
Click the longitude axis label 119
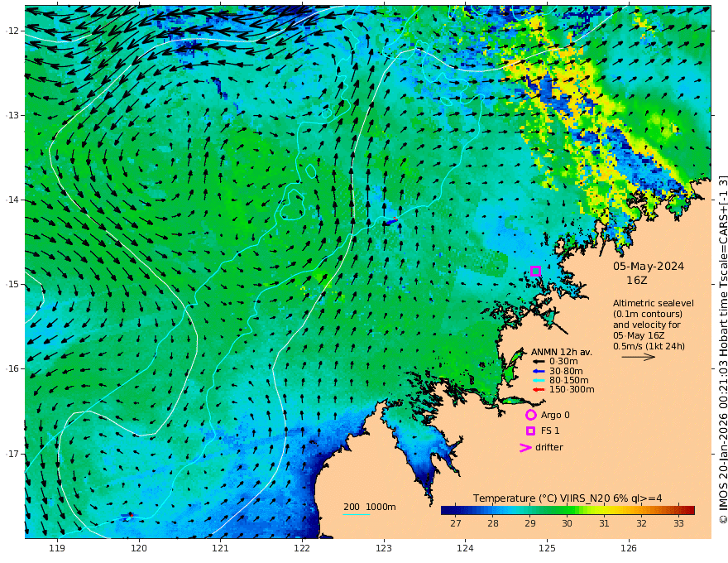[x=57, y=549]
